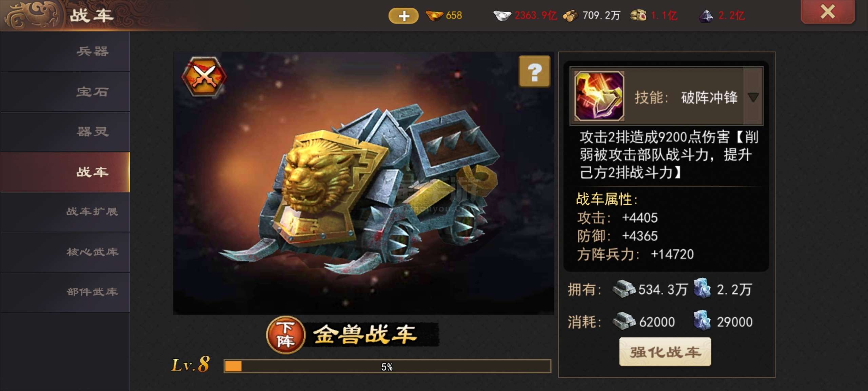Click the plus button to add gold
Viewport: 868px width, 391px height.
click(x=403, y=16)
